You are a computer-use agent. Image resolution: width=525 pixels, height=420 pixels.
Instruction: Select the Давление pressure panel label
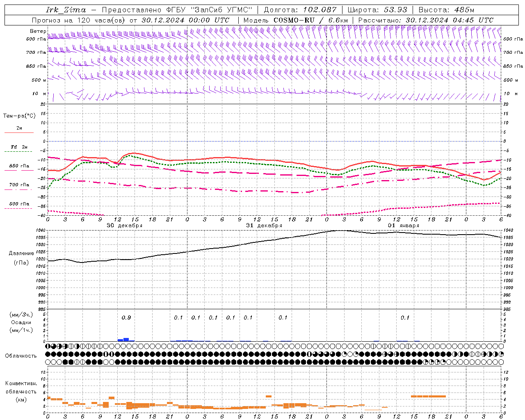21,253
